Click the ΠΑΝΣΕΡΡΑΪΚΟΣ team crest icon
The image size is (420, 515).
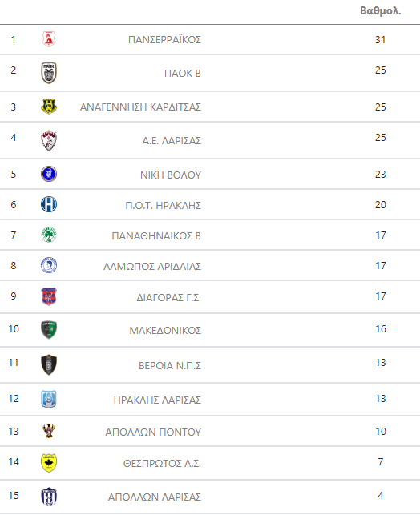[49, 39]
